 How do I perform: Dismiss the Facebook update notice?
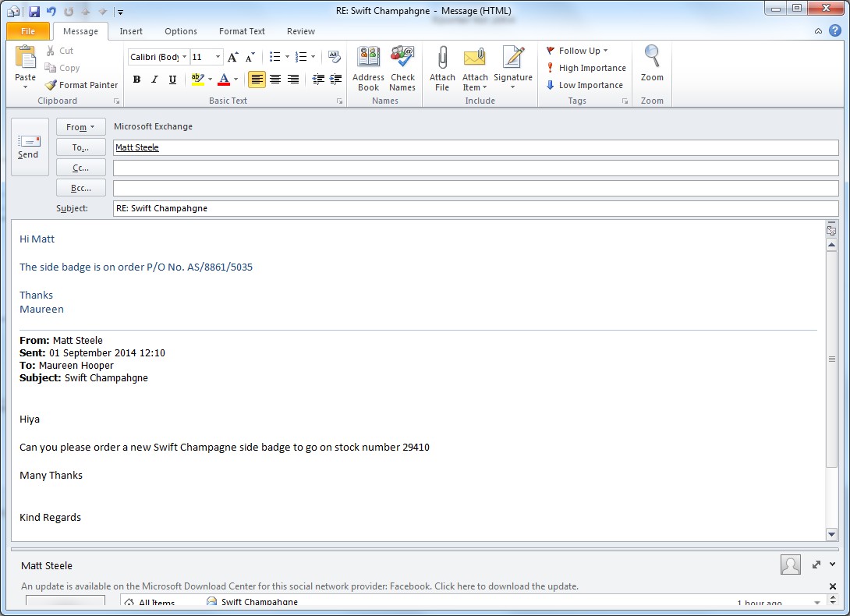[833, 586]
